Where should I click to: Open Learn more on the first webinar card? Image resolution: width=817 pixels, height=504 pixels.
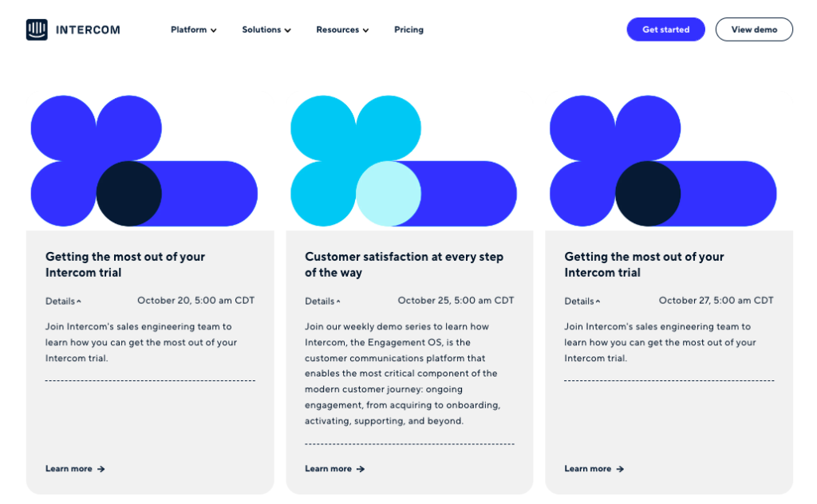pos(70,469)
